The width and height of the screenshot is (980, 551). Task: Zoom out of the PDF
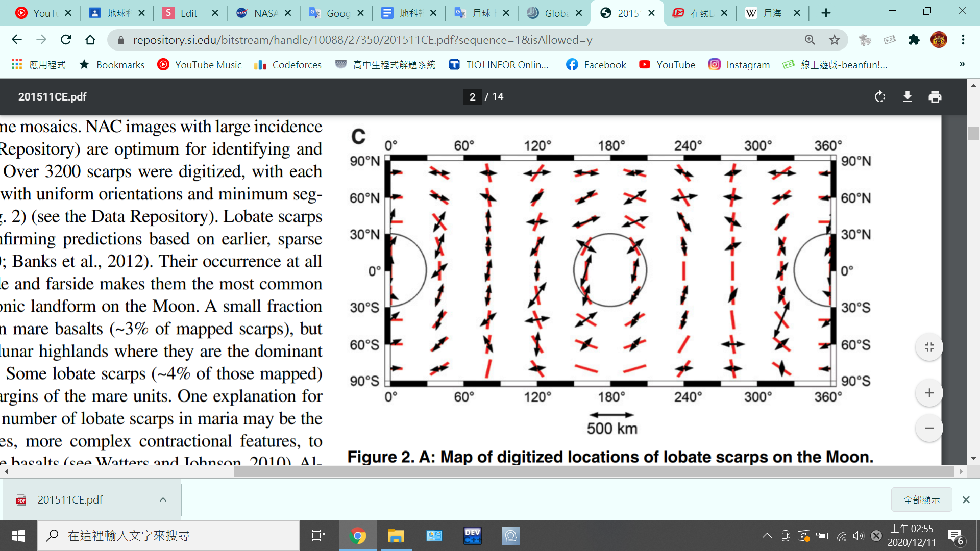(929, 428)
